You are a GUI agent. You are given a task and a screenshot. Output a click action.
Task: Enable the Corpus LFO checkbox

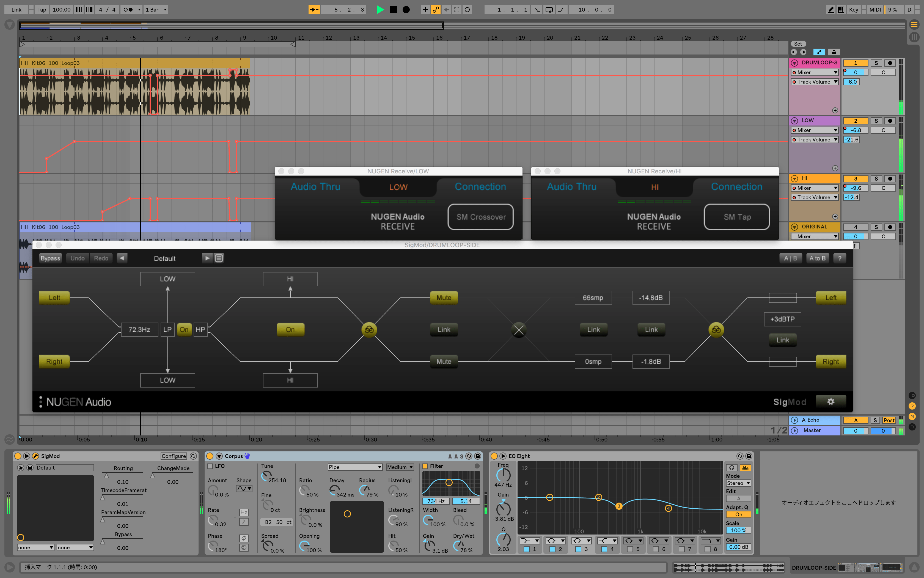(210, 466)
